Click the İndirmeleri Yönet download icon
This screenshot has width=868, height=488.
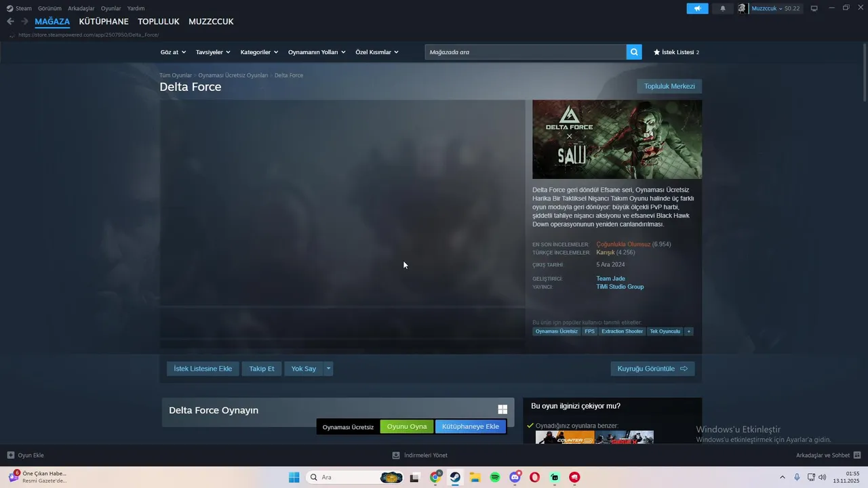point(396,455)
